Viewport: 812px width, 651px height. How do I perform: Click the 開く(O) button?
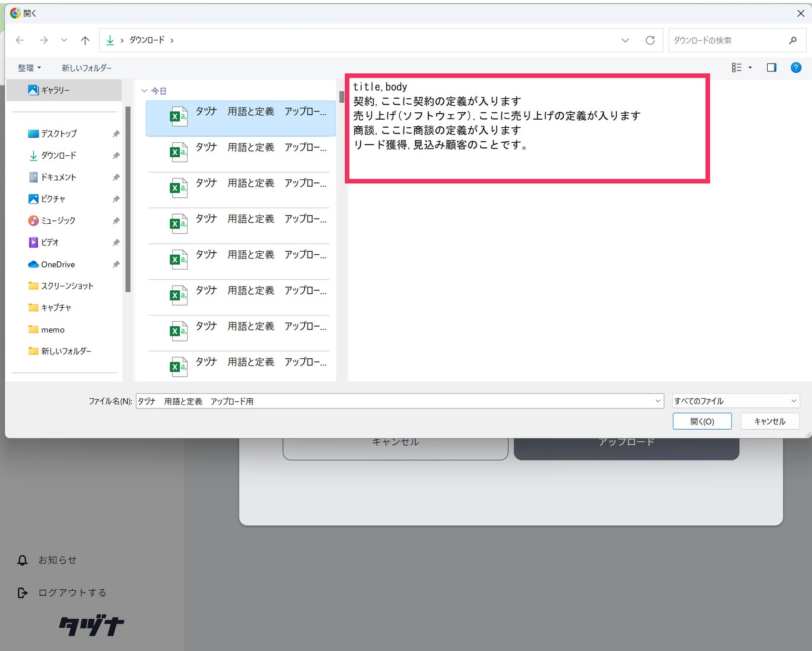pos(702,421)
